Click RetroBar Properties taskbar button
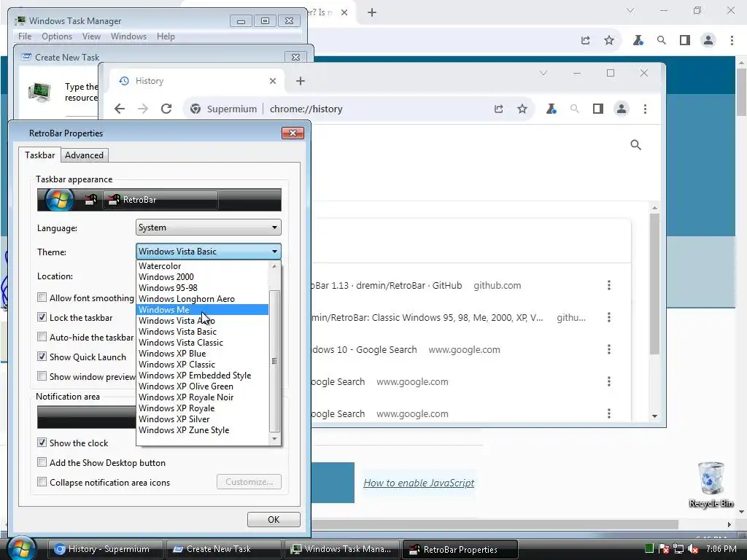This screenshot has height=560, width=747. coord(460,549)
